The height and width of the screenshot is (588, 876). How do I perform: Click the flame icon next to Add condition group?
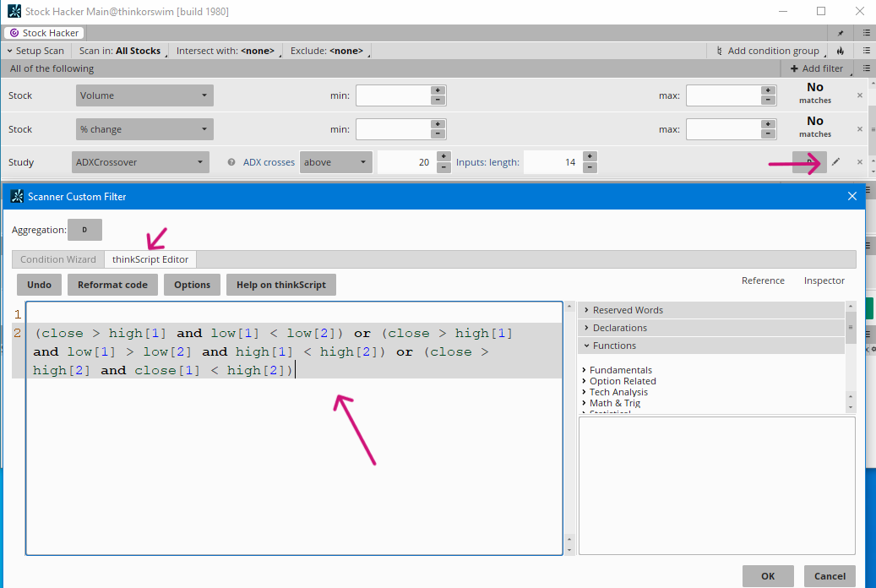coord(841,51)
